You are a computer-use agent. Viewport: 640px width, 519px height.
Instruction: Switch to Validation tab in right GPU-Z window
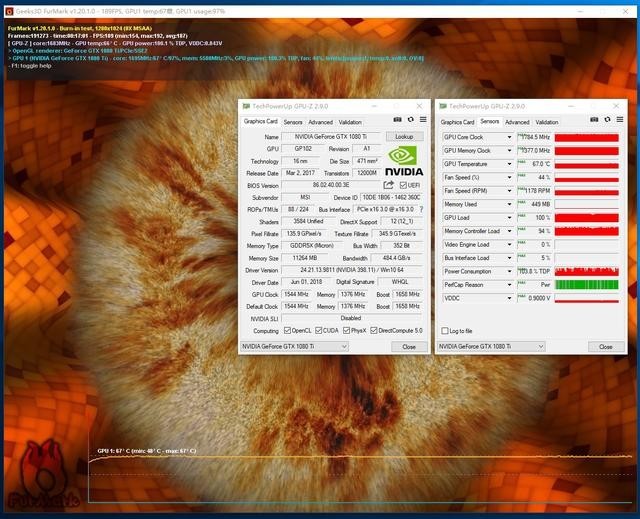pyautogui.click(x=547, y=122)
